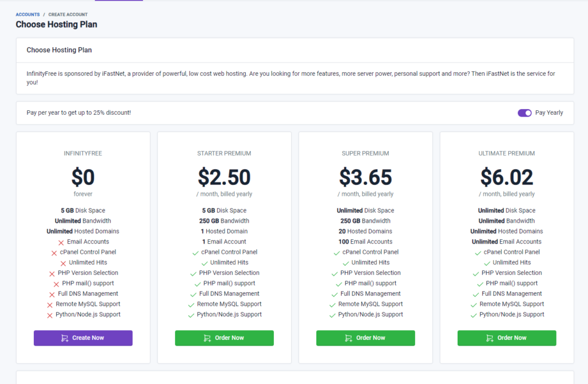Viewport: 588px width, 384px height.
Task: Click the $0 InfinityFree price heading
Action: (83, 177)
